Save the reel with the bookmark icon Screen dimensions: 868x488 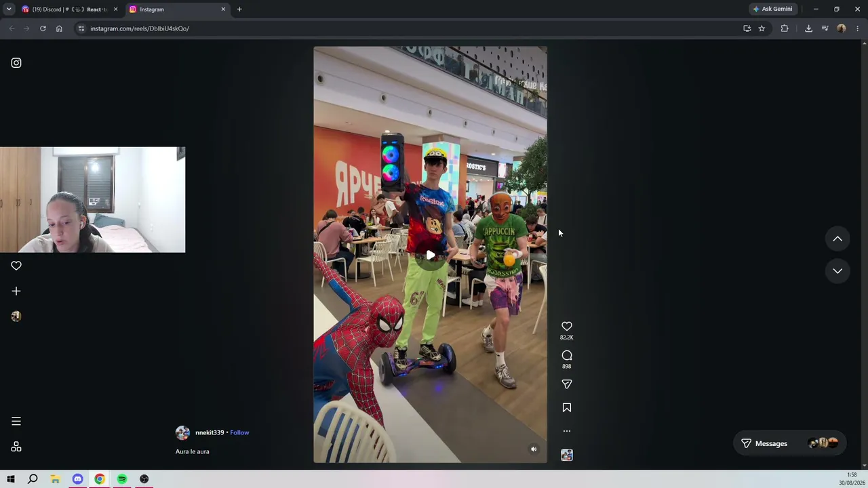(x=567, y=407)
